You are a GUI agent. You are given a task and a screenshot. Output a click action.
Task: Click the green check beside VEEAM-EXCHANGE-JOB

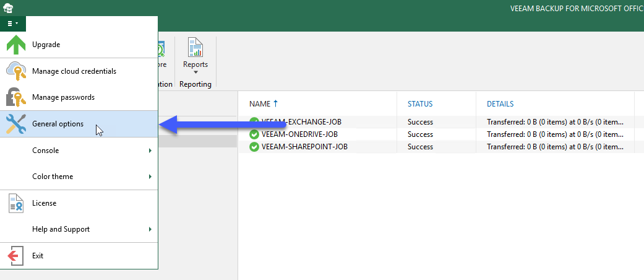pyautogui.click(x=254, y=122)
